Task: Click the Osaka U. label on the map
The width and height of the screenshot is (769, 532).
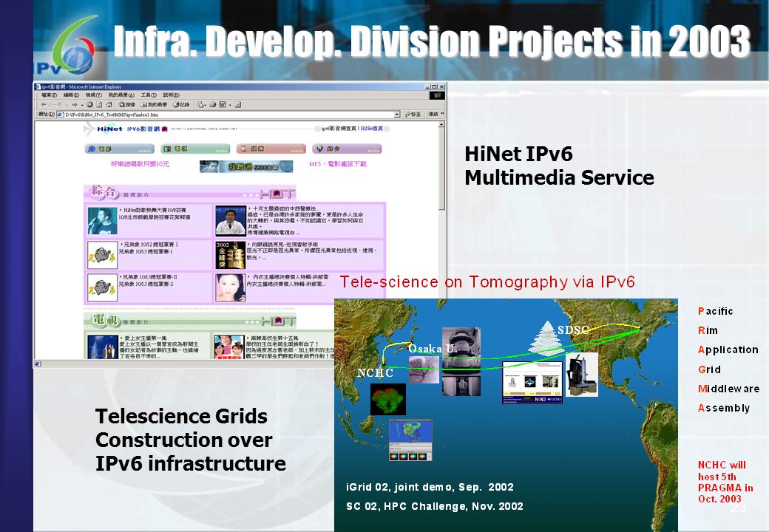Action: click(x=433, y=348)
